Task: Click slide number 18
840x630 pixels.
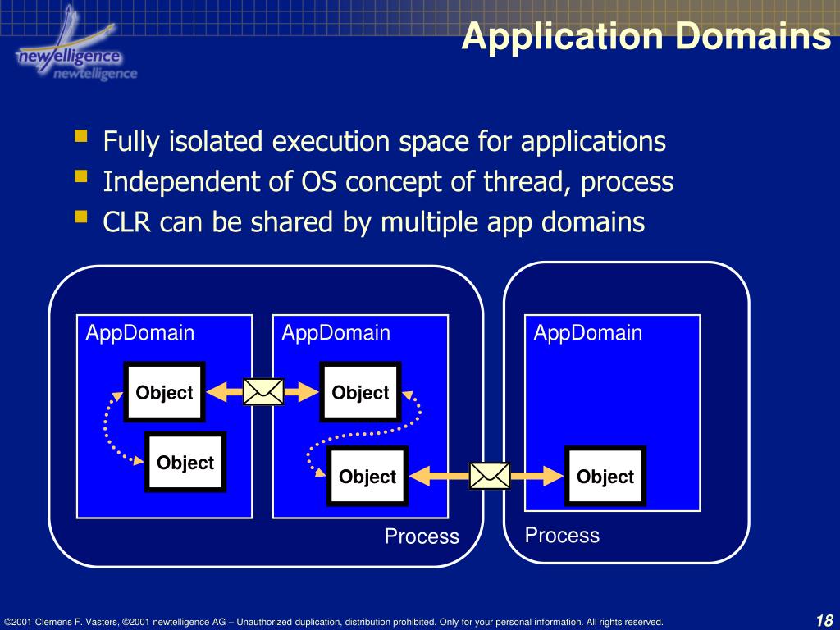Action: pos(824,621)
